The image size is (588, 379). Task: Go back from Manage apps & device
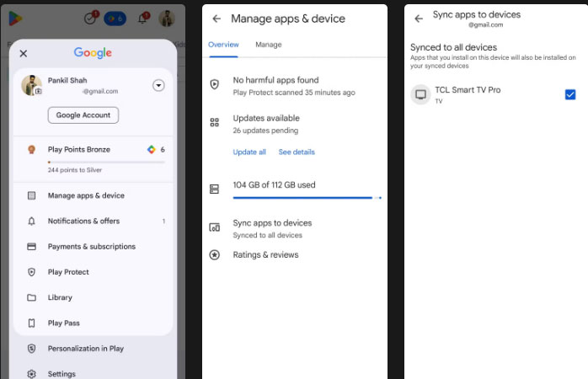click(x=216, y=19)
